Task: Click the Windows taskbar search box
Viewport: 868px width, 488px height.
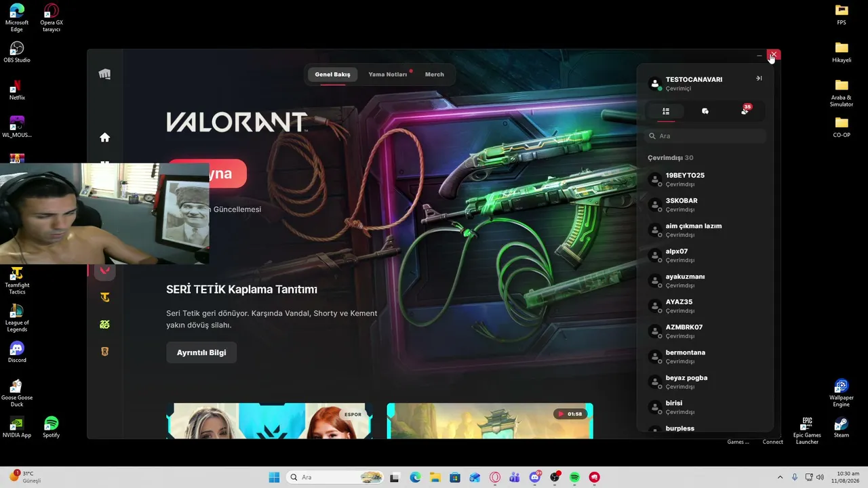Action: [335, 477]
